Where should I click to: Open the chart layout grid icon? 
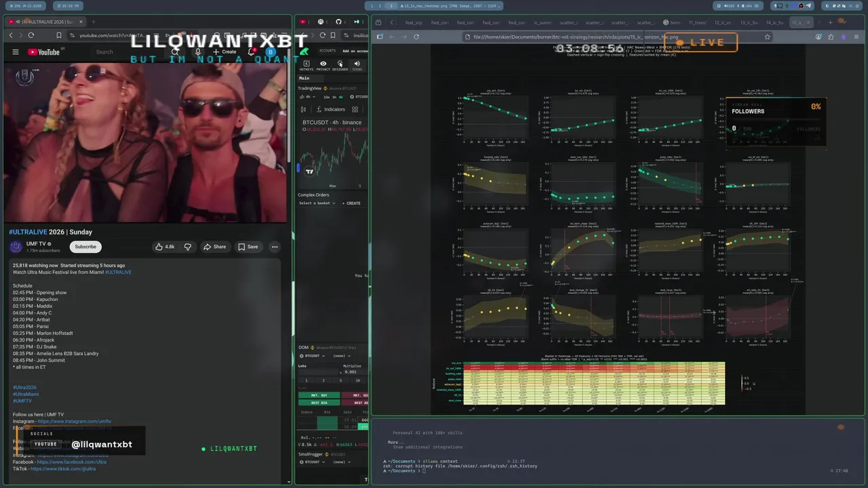coord(355,109)
